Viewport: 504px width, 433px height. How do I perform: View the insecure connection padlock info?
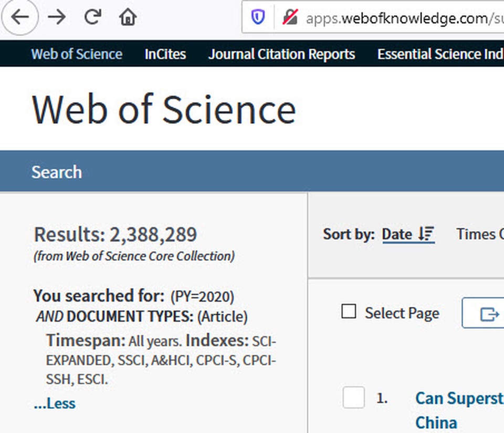290,17
